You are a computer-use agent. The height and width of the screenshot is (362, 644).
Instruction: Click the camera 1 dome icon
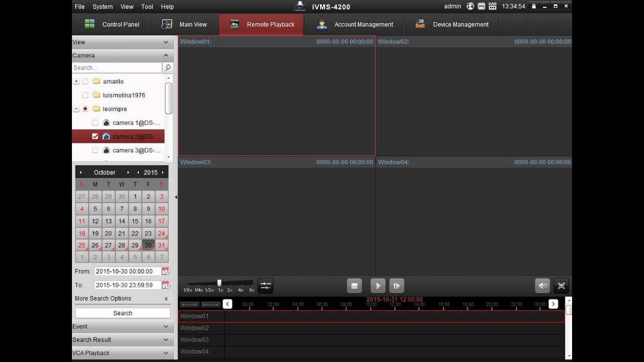106,123
